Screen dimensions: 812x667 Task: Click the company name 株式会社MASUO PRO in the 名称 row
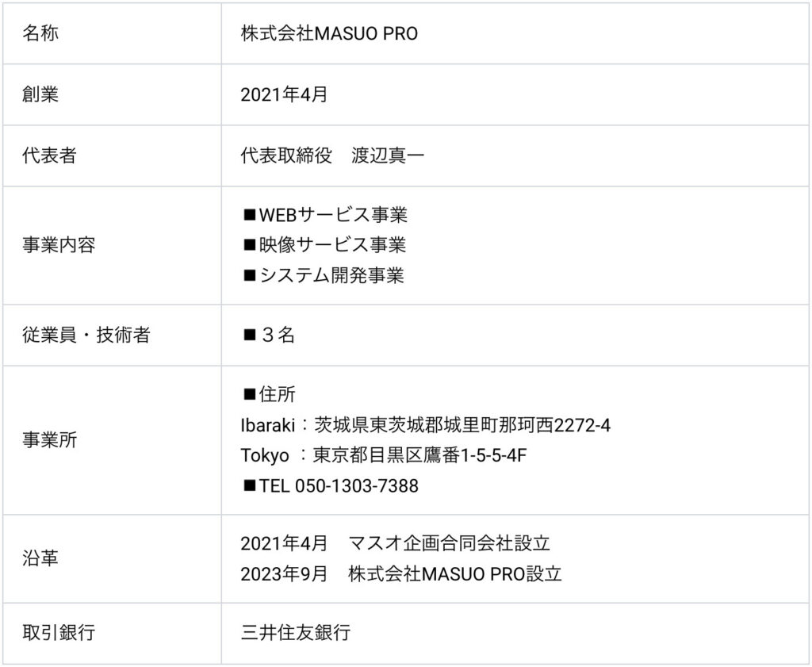(x=329, y=33)
